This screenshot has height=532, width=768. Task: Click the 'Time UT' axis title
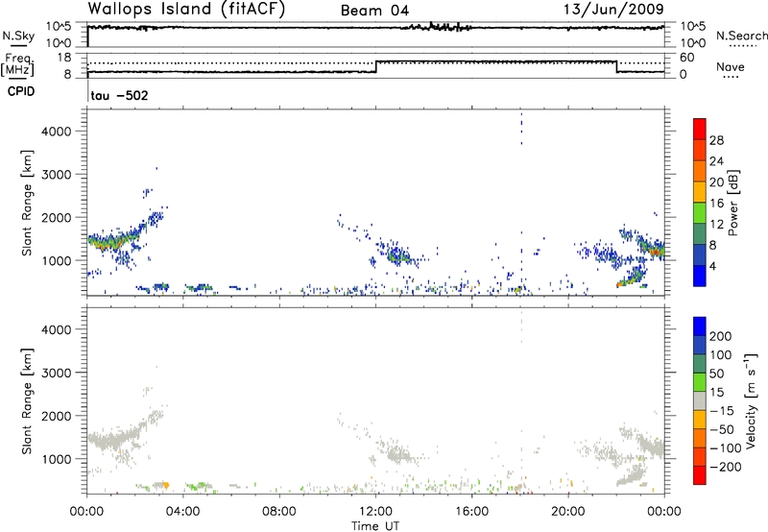[375, 526]
